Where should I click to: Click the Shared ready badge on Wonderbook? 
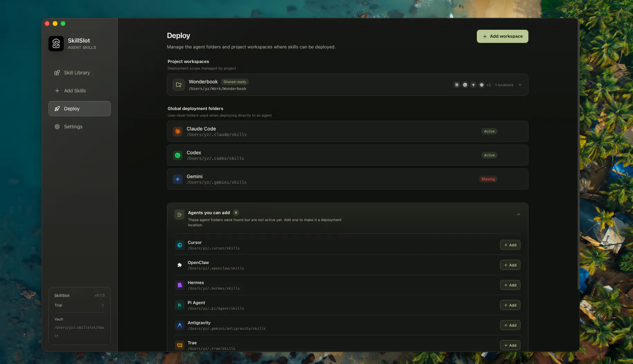tap(235, 82)
